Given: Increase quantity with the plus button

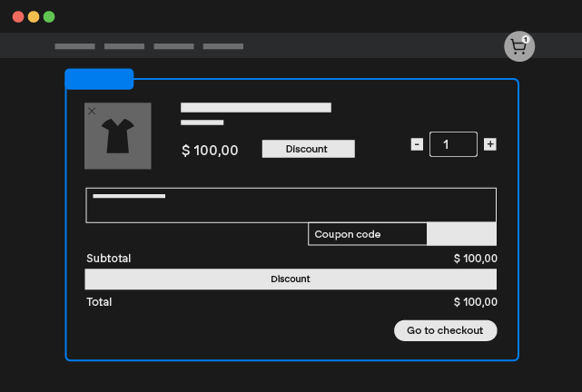Looking at the screenshot, I should (490, 144).
